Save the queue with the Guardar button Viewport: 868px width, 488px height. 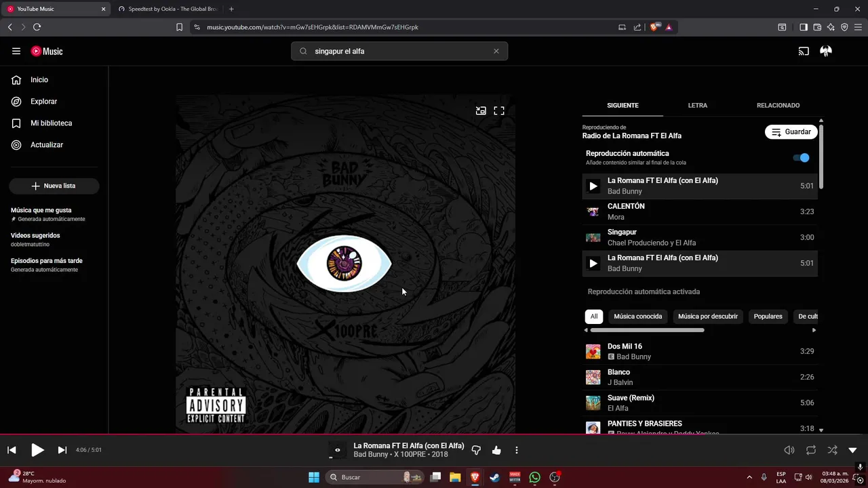[791, 132]
